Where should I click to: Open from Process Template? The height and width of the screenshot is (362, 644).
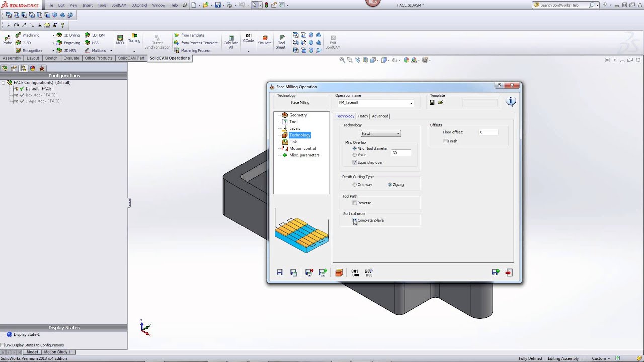tap(196, 43)
